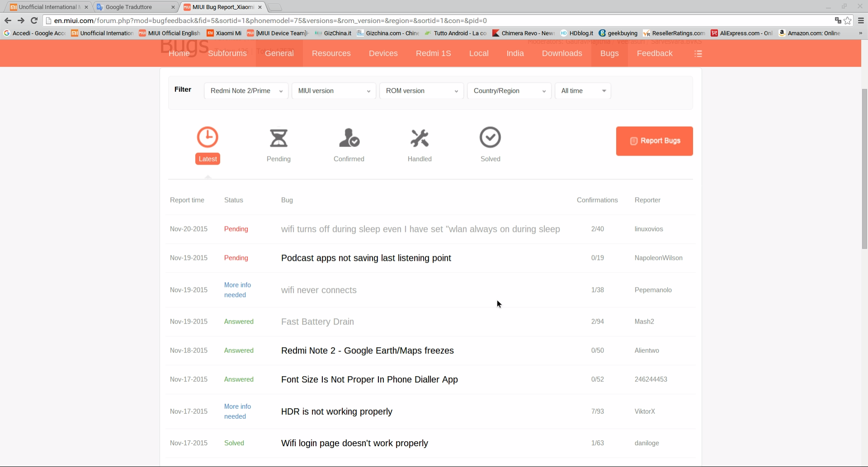Open Redmi 1S nav item

tap(434, 53)
